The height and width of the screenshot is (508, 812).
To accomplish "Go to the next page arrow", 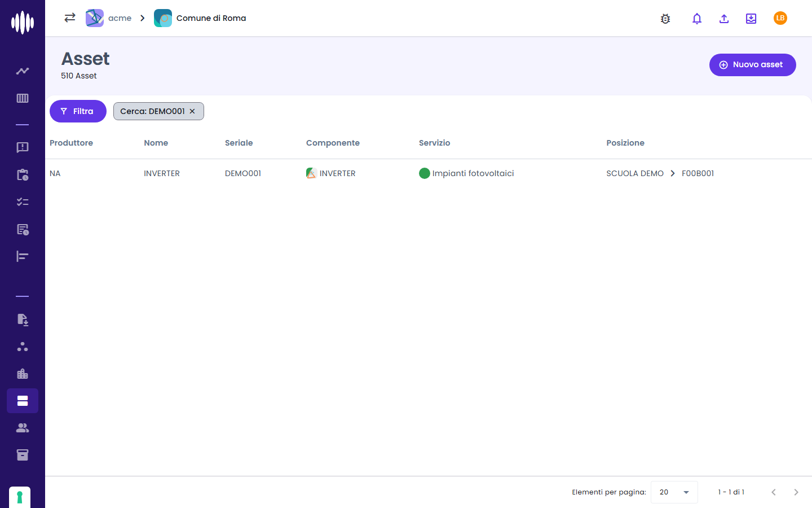I will pyautogui.click(x=796, y=492).
